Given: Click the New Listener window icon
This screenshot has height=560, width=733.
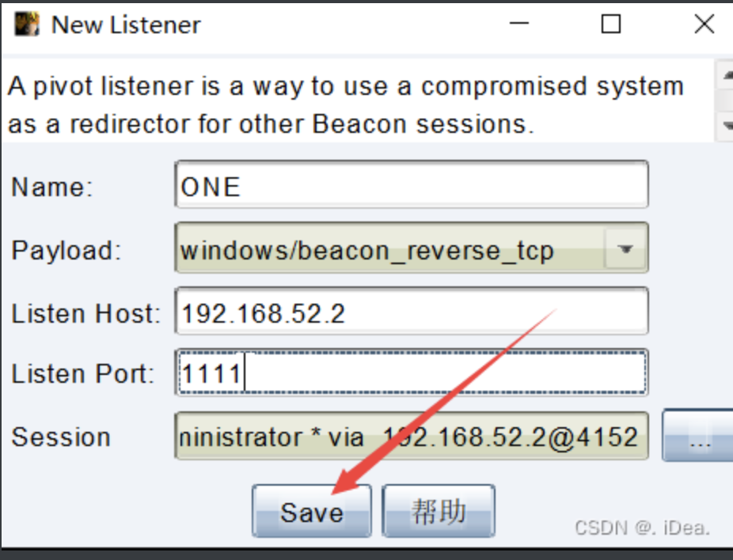Looking at the screenshot, I should pyautogui.click(x=27, y=25).
